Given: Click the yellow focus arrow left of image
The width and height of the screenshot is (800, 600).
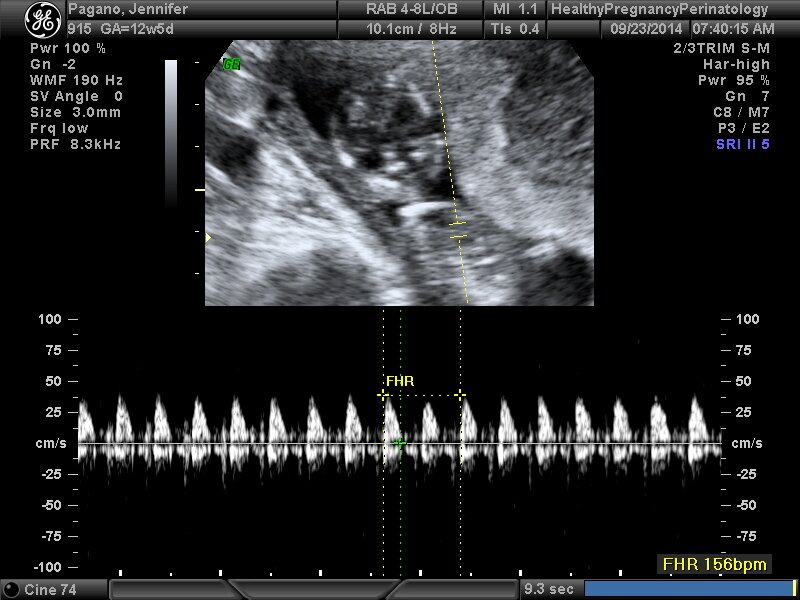Looking at the screenshot, I should pos(208,237).
